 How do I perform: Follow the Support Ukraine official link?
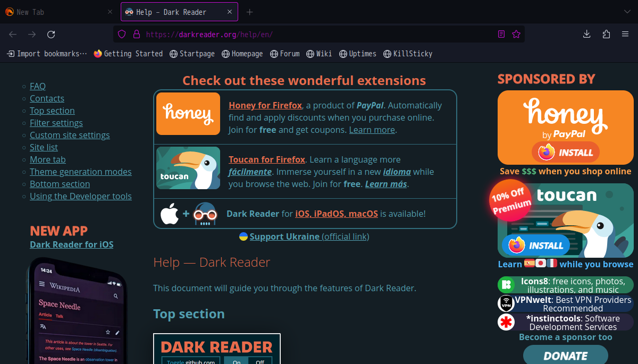point(309,236)
